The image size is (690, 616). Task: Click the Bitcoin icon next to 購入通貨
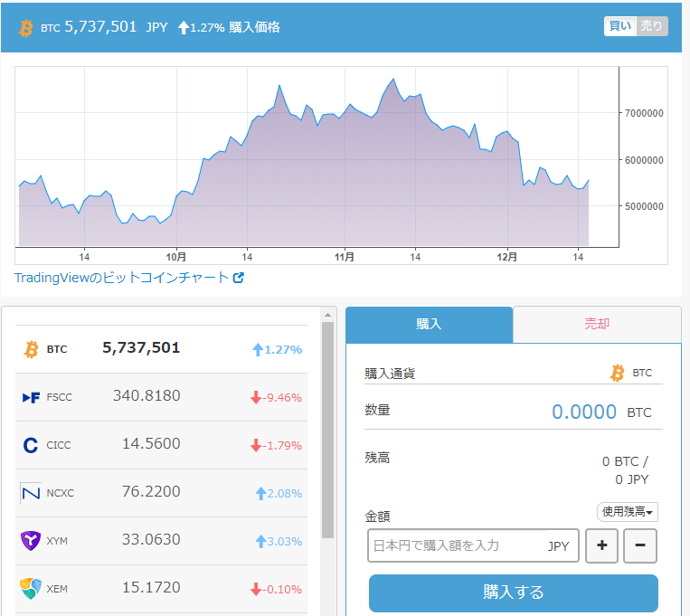618,373
